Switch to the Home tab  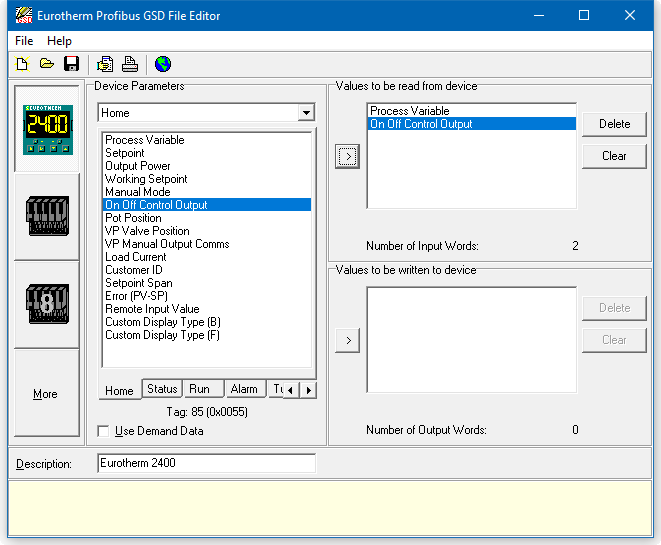coord(119,390)
